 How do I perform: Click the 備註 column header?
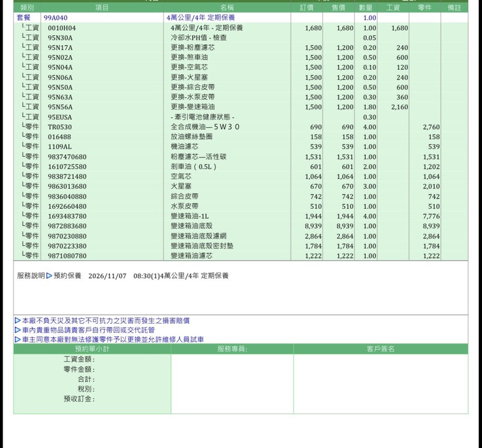454,7
